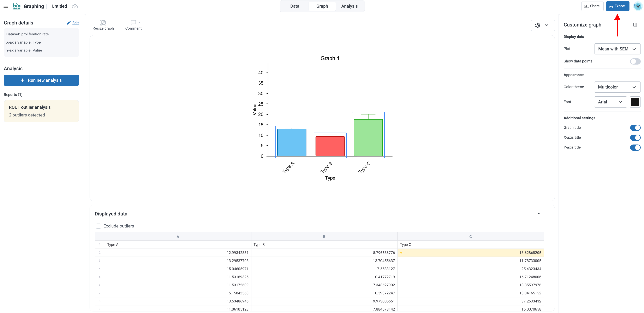Click the Value y-axis title
This screenshot has height=313, width=644.
coord(254,109)
